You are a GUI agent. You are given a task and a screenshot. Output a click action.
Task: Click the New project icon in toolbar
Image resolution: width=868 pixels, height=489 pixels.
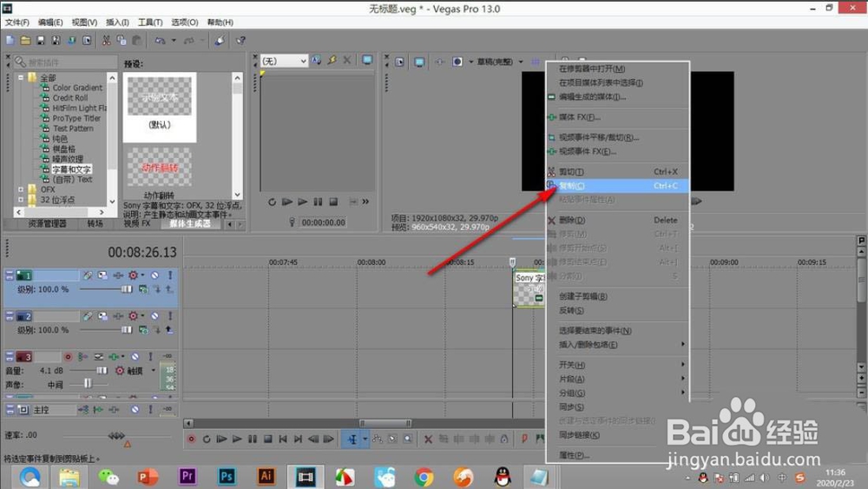pyautogui.click(x=10, y=41)
